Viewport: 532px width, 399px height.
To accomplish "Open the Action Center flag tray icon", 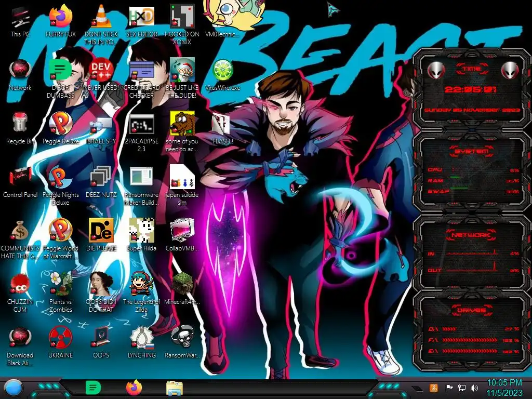I will 449,388.
